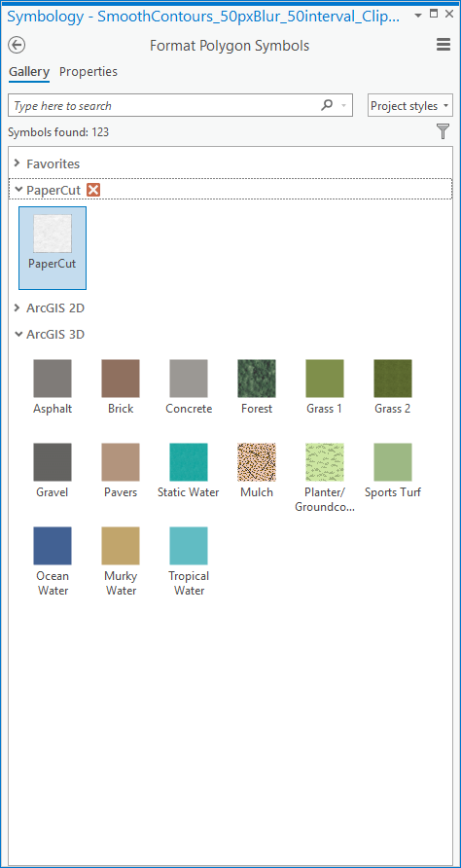Pick the Static Water swatch
The image size is (461, 868).
point(189,471)
